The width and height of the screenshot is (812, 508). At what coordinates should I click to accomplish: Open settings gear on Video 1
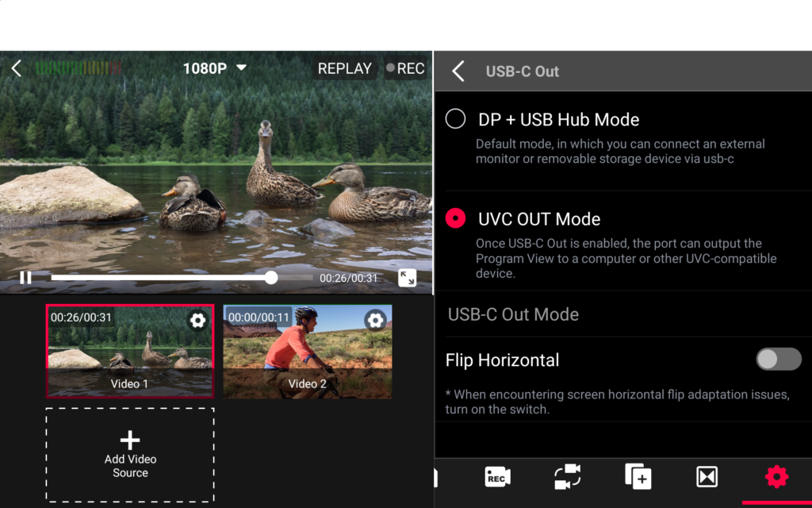[x=197, y=321]
